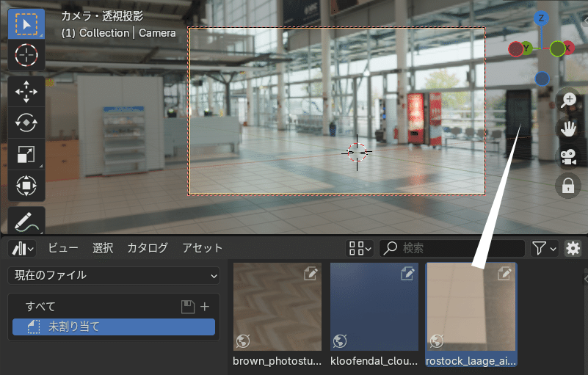Screen dimensions: 588x375
Task: Click the pan hand viewport button
Action: (568, 128)
